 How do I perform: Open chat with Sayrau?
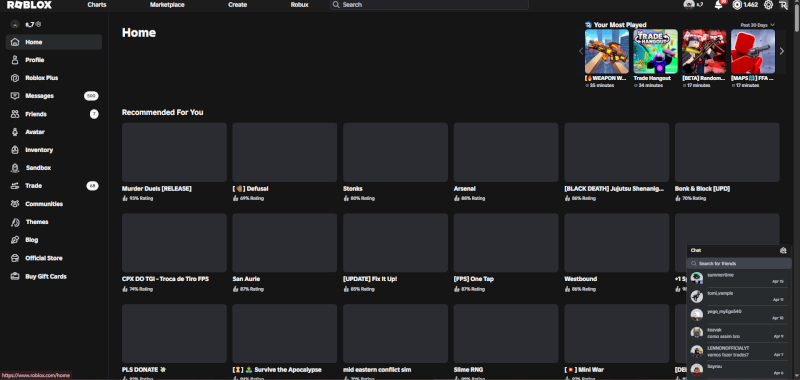tap(738, 369)
